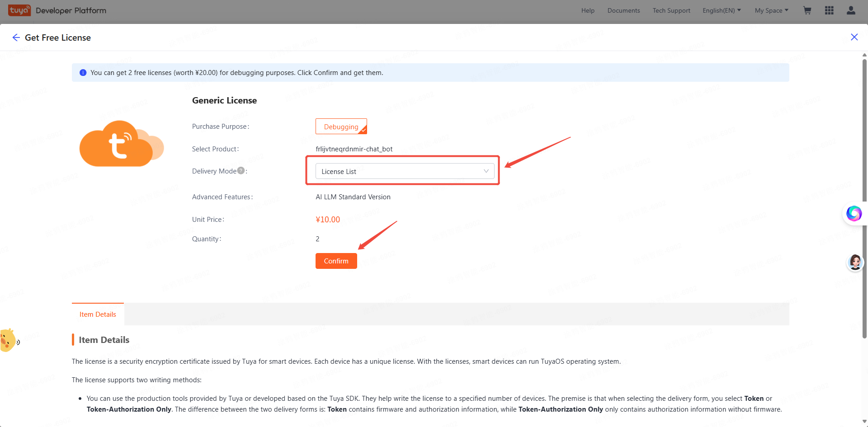The height and width of the screenshot is (427, 868).
Task: Click the Delivery Mode label text
Action: tap(214, 171)
